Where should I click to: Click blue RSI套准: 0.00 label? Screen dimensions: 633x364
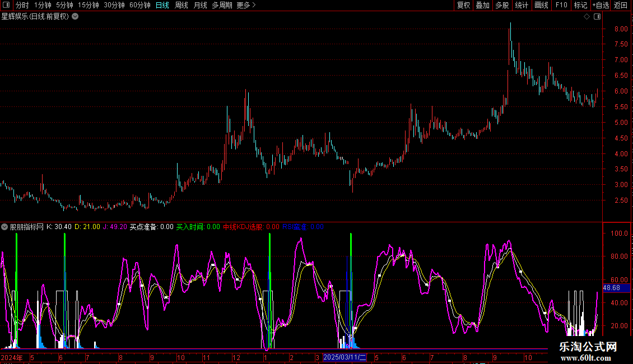point(302,227)
